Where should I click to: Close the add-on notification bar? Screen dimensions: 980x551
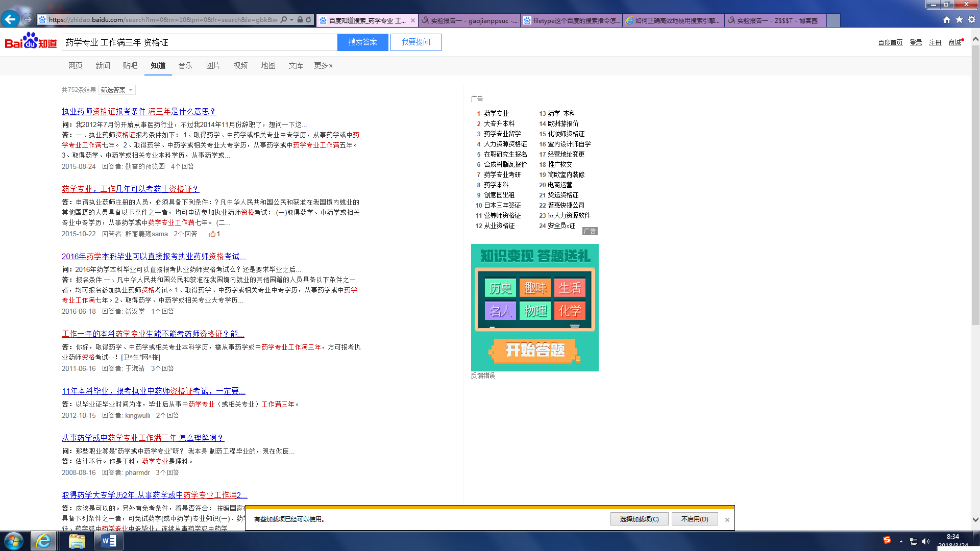(727, 520)
